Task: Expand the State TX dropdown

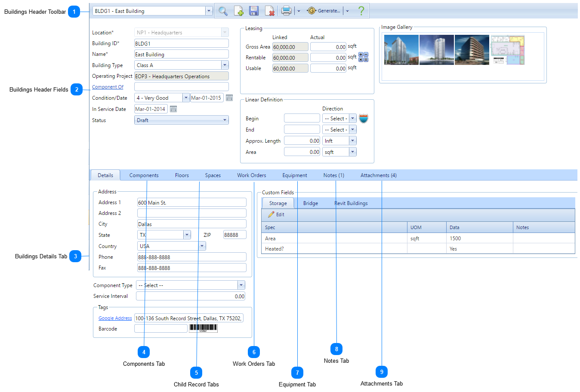Action: tap(187, 235)
